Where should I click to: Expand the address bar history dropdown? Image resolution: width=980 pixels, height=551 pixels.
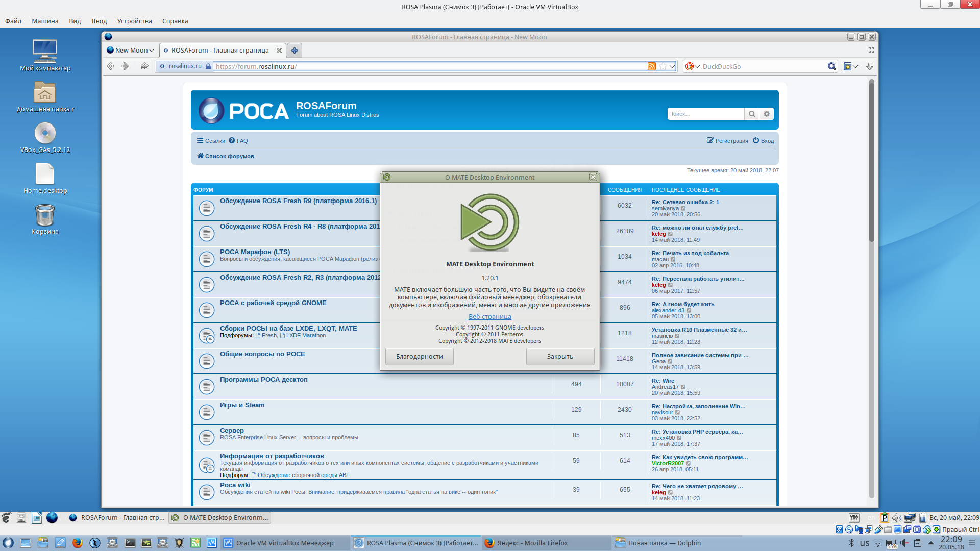pos(673,66)
